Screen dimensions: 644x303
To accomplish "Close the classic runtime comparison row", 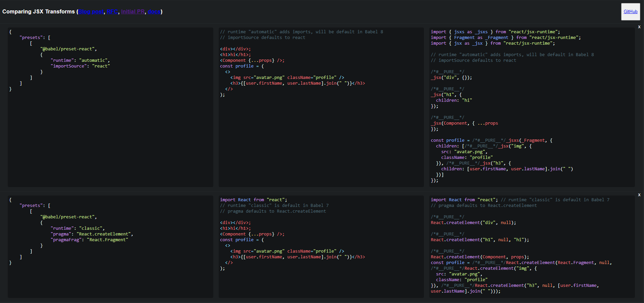I will click(x=639, y=194).
